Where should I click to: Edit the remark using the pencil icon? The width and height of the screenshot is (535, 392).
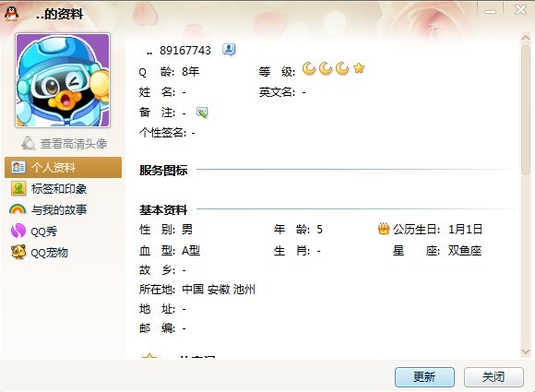point(202,113)
